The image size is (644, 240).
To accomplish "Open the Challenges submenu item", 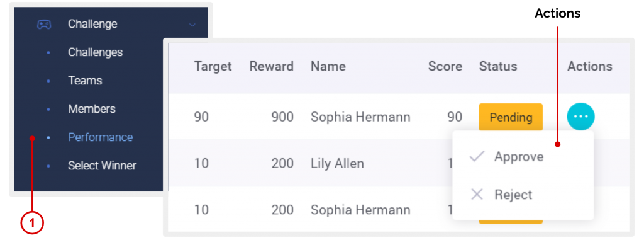I will point(96,52).
